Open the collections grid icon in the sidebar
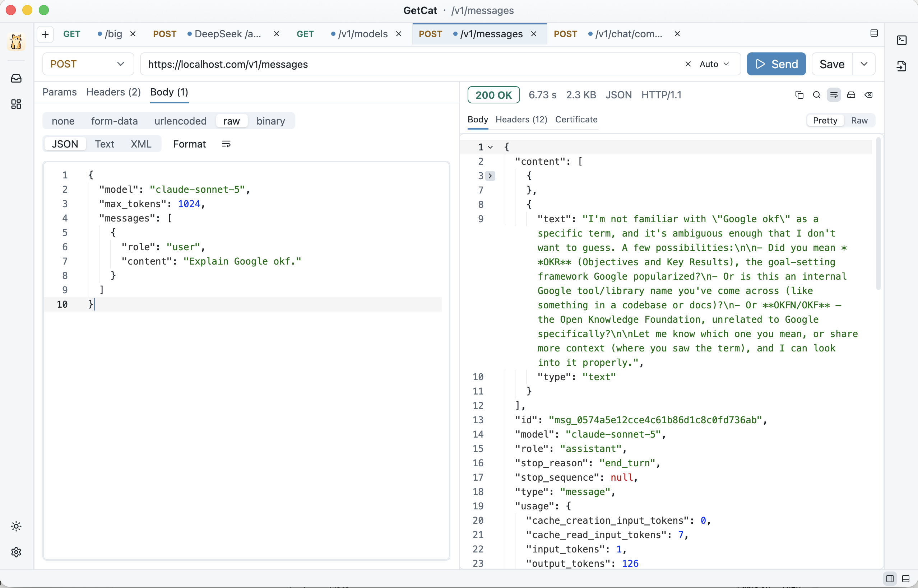This screenshot has height=588, width=918. (x=16, y=104)
